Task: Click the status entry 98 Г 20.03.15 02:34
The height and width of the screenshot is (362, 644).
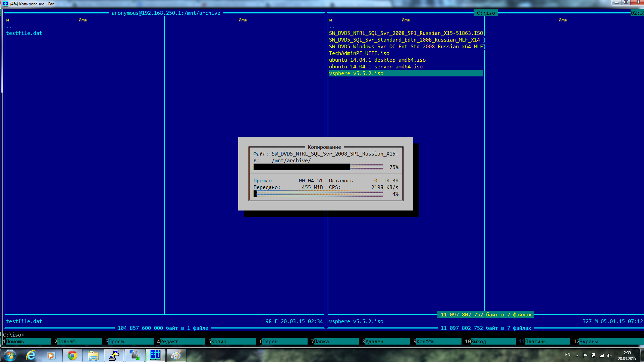Action: [294, 321]
